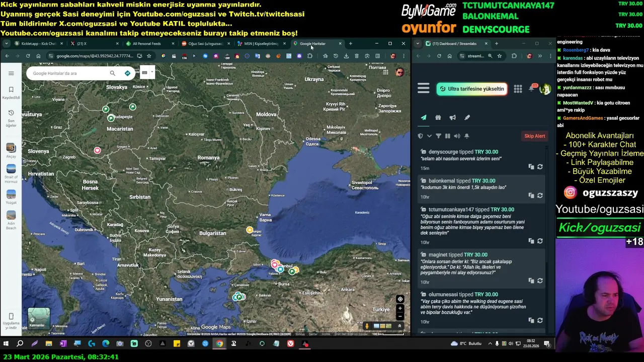Click the Google account avatar on Maps
This screenshot has width=644, height=362.
(x=399, y=72)
